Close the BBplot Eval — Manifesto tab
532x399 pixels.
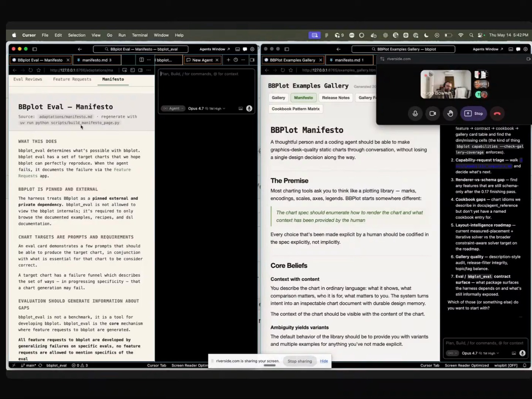[68, 60]
